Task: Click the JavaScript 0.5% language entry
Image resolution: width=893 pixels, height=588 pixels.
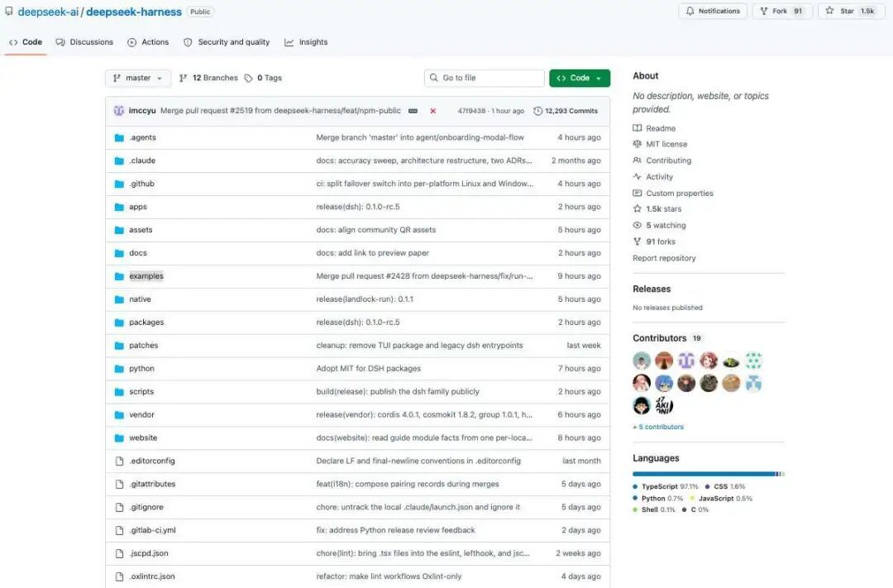Action: 721,499
